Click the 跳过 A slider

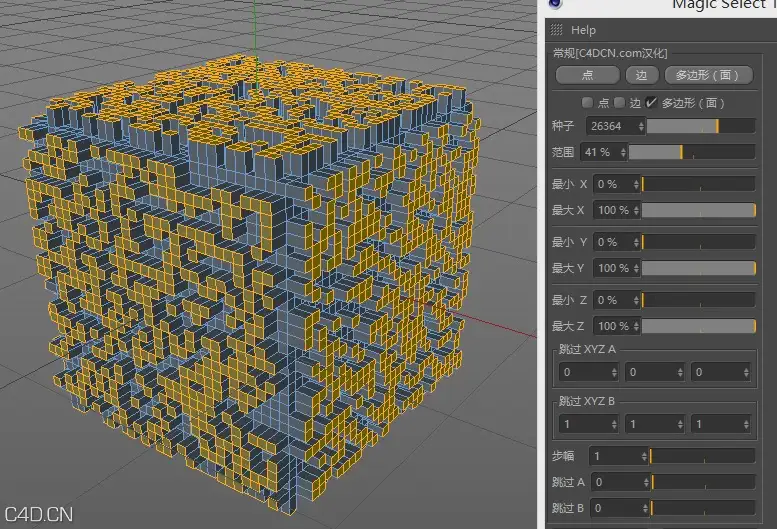pyautogui.click(x=704, y=482)
